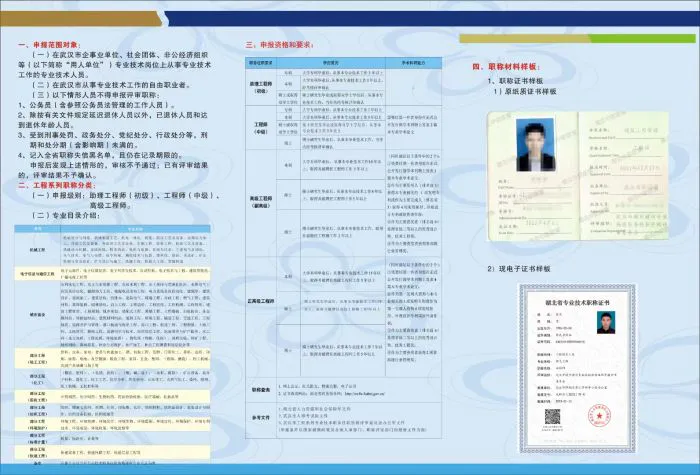Screen dimensions: 700x475
Task: Click the line （三）以下情形人员不得申报评审职称
Action: [96, 95]
